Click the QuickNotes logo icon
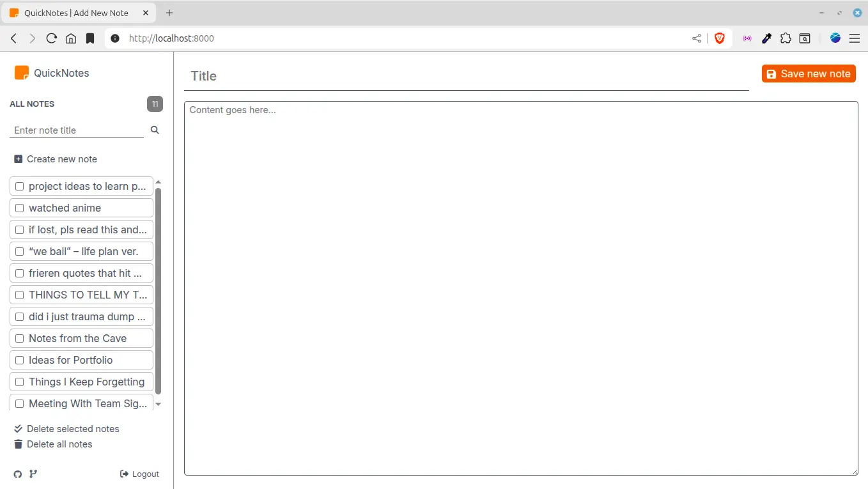Image resolution: width=868 pixels, height=489 pixels. (20, 72)
